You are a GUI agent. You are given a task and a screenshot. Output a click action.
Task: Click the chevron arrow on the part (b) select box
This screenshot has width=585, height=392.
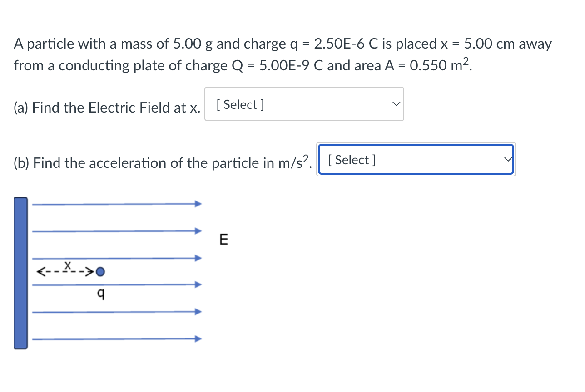coord(508,159)
